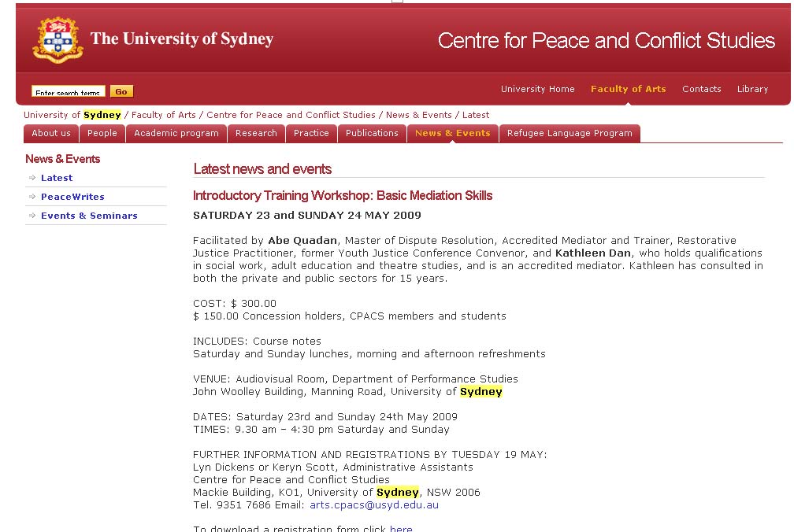Click SATURDAY 23 and SUNDAY 24 MAY 2009 text
This screenshot has width=794, height=532.
point(307,215)
